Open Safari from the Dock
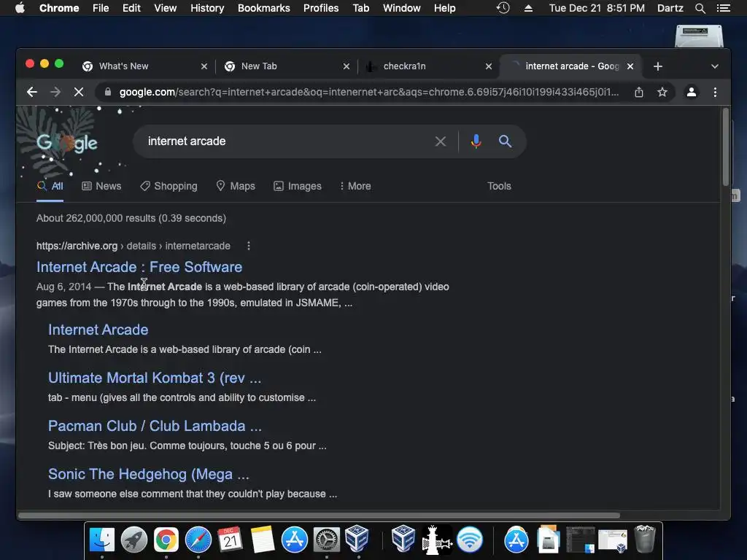Screen dimensions: 747x560 (198, 540)
